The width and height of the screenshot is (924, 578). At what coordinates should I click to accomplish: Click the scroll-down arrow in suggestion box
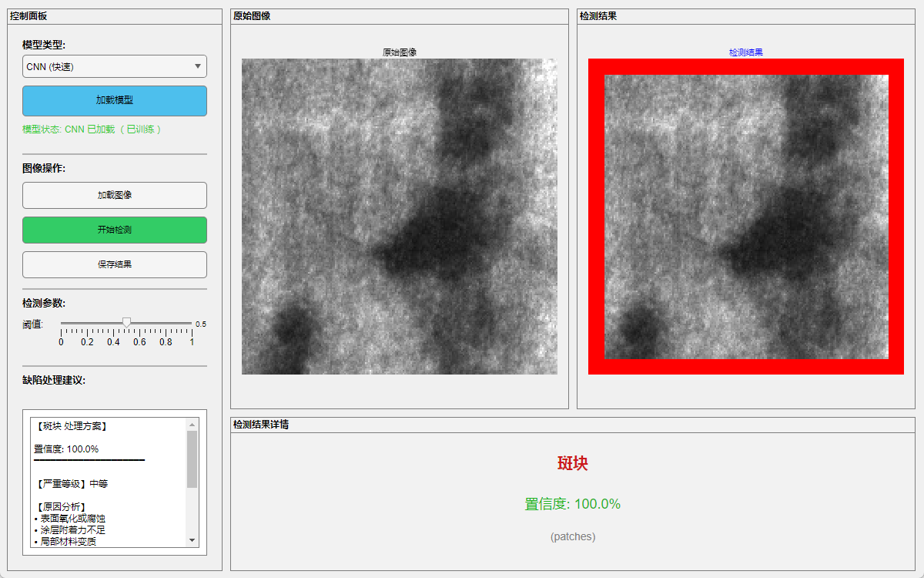[192, 540]
